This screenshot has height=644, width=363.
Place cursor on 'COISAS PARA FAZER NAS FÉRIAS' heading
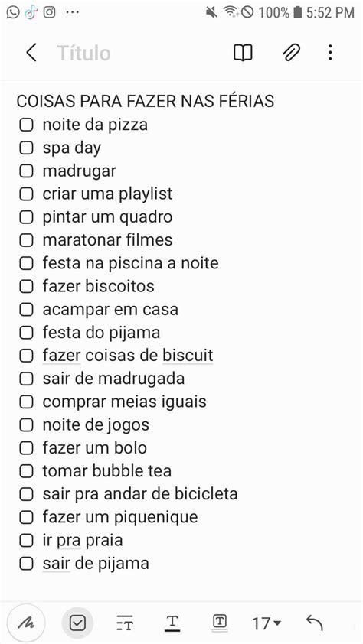click(145, 102)
